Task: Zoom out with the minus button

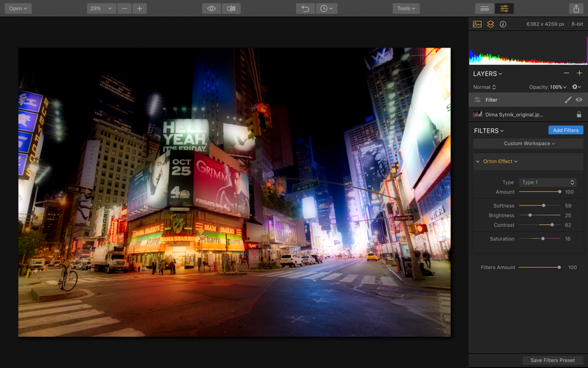Action: tap(124, 8)
